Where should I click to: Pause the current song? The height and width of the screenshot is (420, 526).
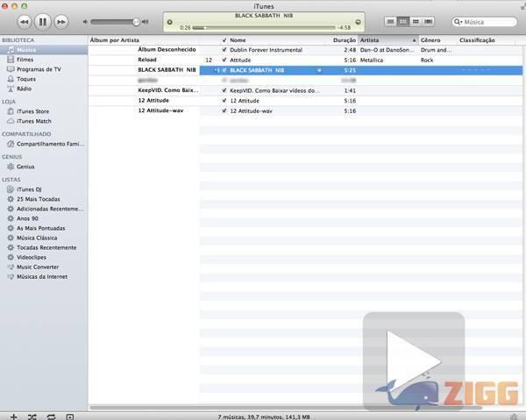click(42, 20)
